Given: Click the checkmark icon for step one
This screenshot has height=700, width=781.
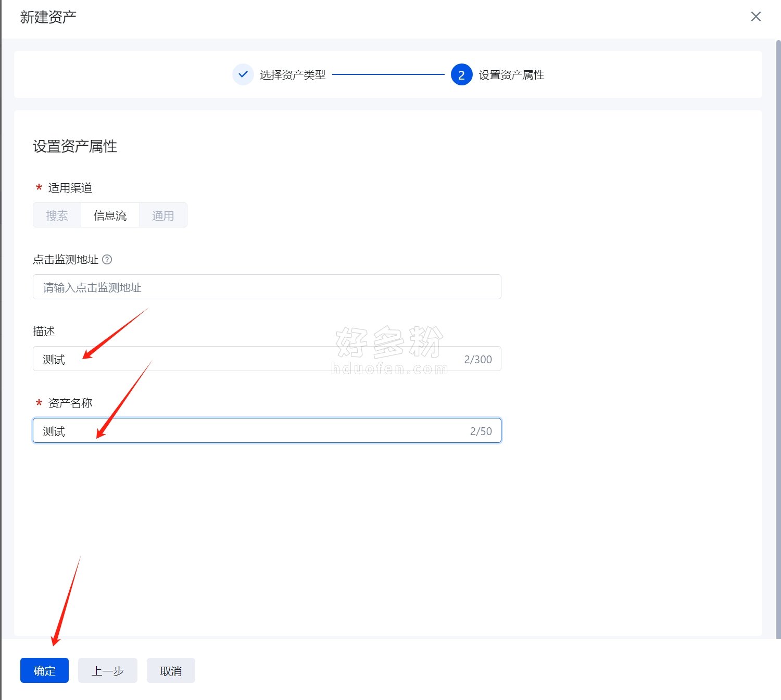Looking at the screenshot, I should (x=243, y=74).
